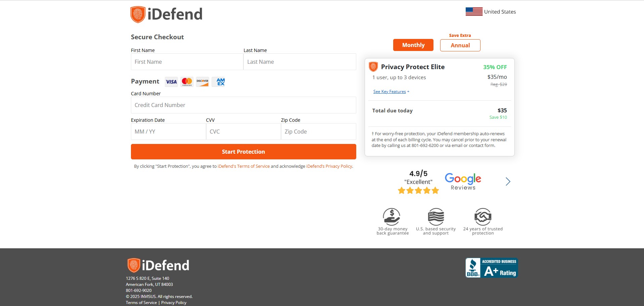Screen dimensions: 644x306
Task: Click the American Express icon
Action: [x=220, y=82]
